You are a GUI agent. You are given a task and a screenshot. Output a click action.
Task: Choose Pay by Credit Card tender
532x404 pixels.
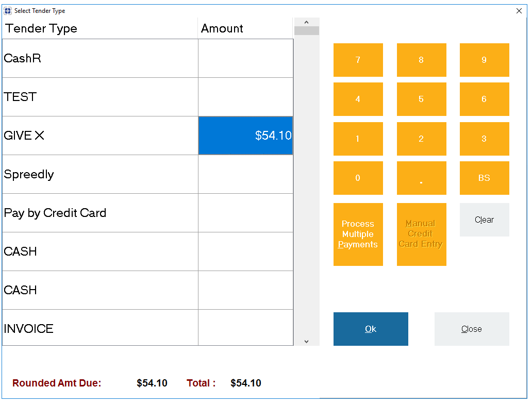pyautogui.click(x=98, y=213)
